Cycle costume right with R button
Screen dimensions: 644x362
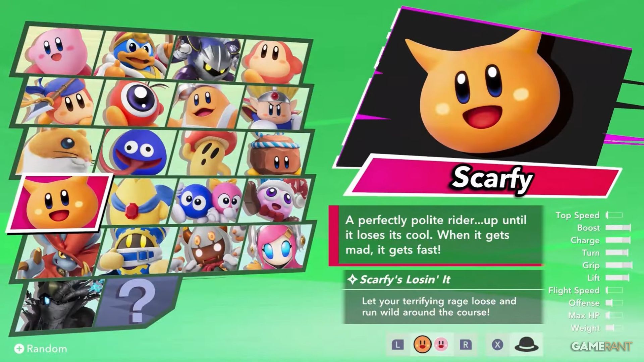pyautogui.click(x=465, y=345)
